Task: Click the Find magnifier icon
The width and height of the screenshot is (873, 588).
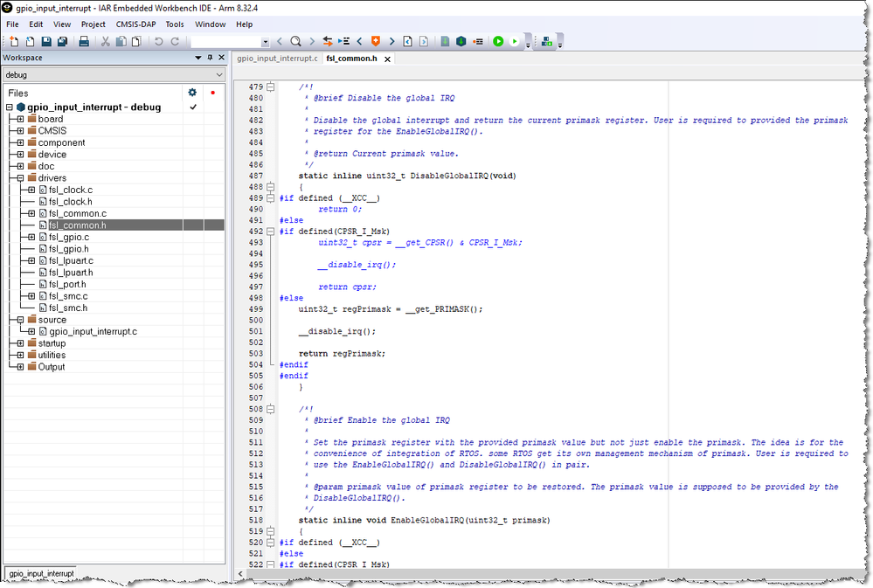Action: (295, 41)
